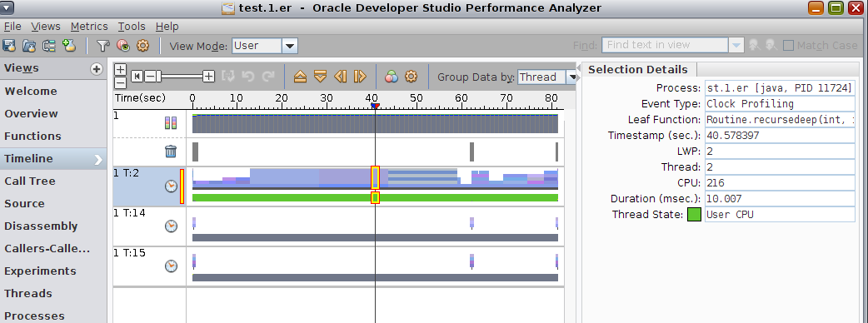This screenshot has height=323, width=868.
Task: Click the Profile Application toolbar icon
Action: 9,46
